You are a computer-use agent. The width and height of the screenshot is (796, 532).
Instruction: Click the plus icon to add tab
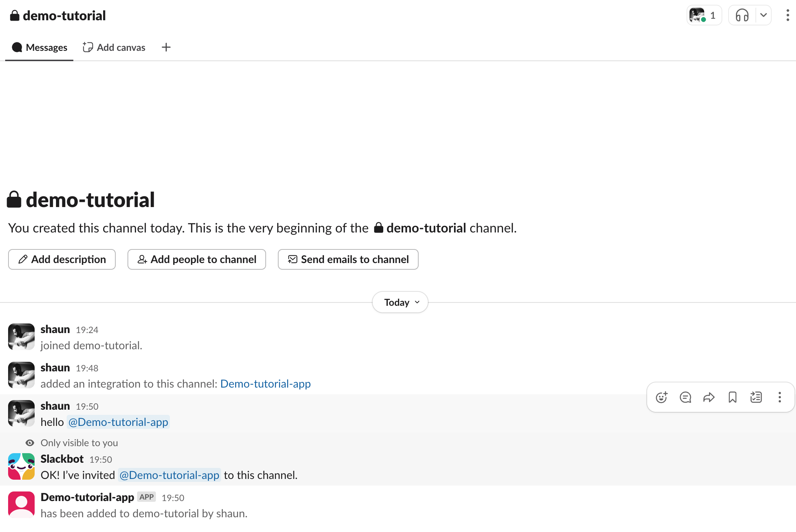pyautogui.click(x=166, y=47)
